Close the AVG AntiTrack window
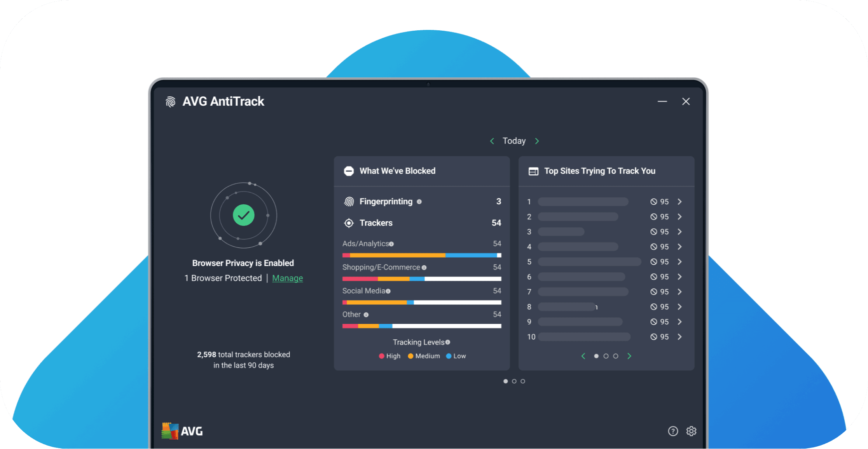Viewport: 868px width, 449px height. 686,101
